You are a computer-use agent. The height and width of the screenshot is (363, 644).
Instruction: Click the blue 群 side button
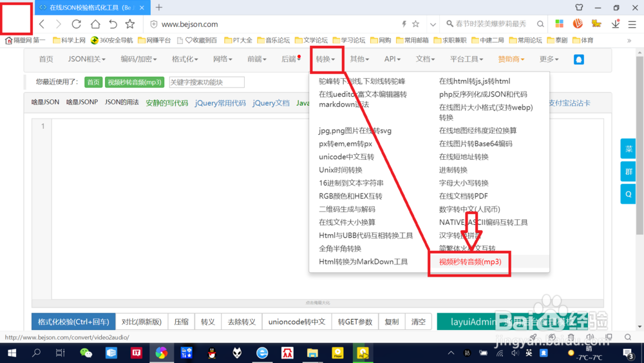pyautogui.click(x=628, y=172)
